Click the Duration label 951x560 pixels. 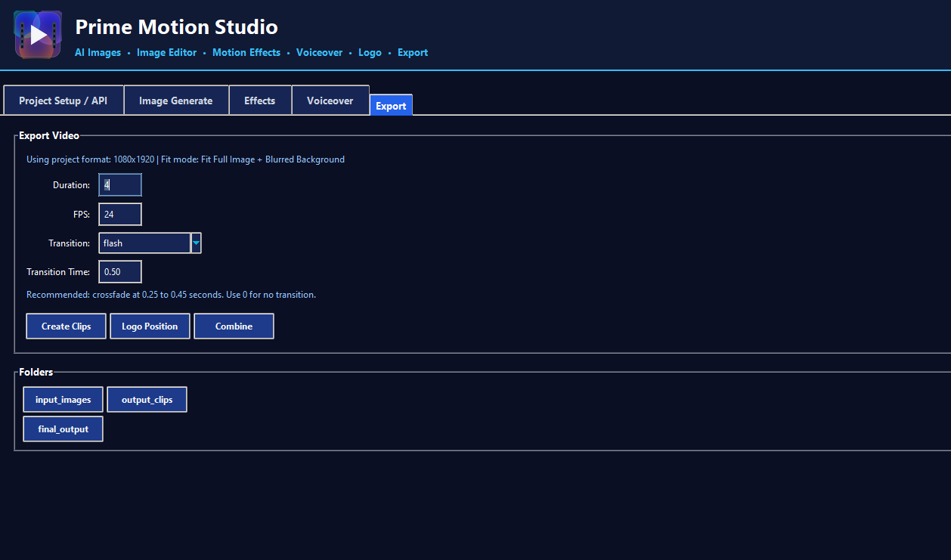pos(71,185)
